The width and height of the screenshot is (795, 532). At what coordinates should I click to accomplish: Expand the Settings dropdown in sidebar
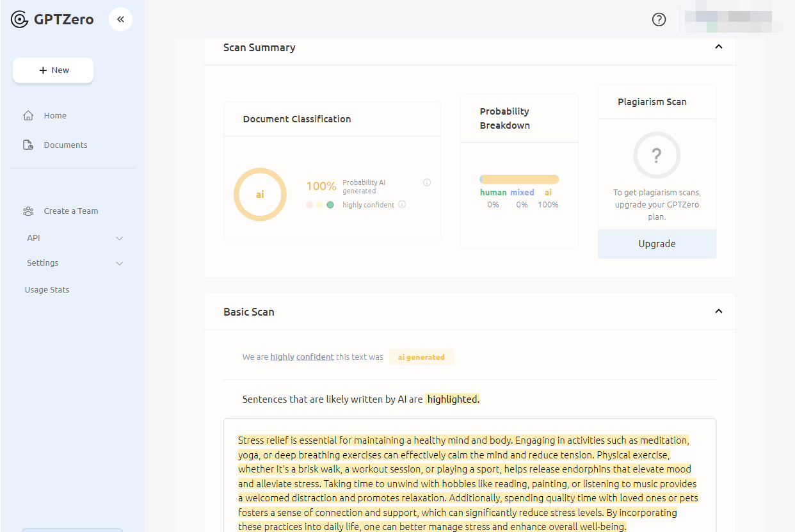[119, 263]
